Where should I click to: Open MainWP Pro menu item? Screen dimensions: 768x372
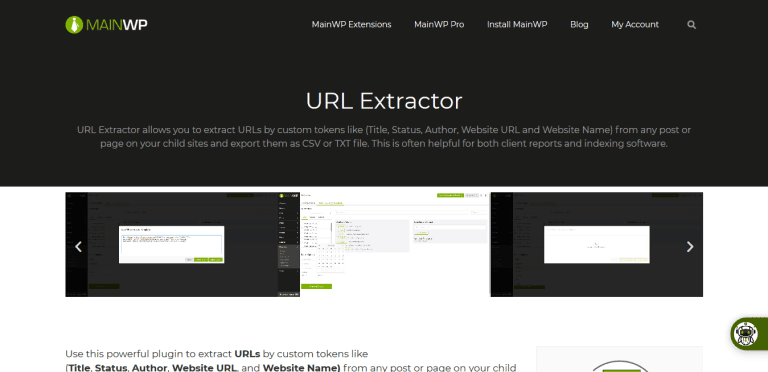pyautogui.click(x=439, y=24)
